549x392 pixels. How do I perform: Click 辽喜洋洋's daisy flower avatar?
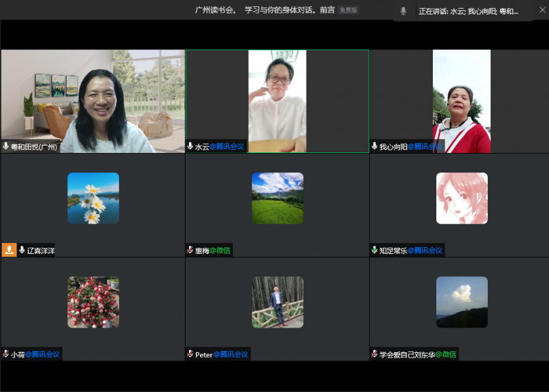tap(93, 198)
